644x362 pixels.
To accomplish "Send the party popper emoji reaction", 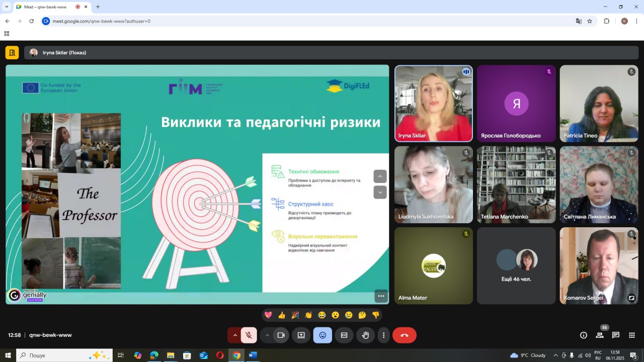I will (x=295, y=315).
